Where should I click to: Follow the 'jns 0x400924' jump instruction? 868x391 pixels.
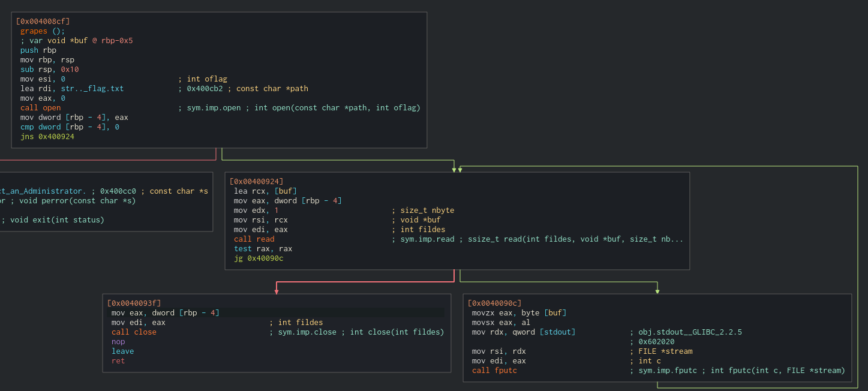(x=47, y=137)
